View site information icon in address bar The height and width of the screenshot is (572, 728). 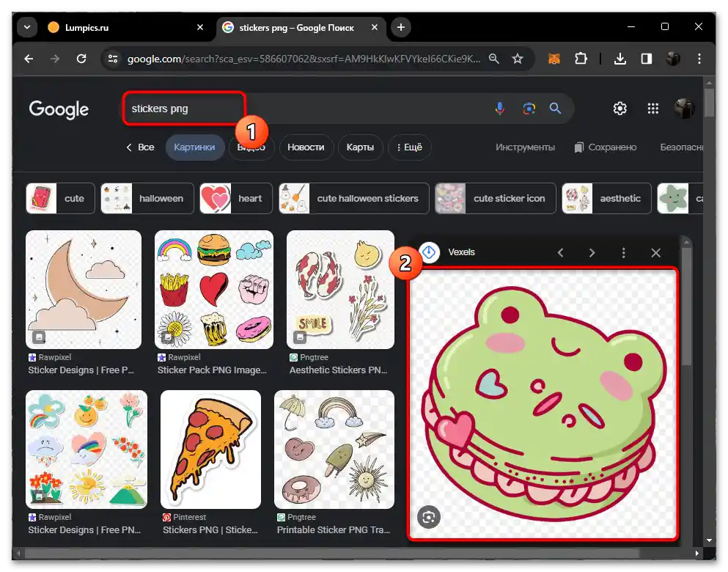(x=113, y=59)
